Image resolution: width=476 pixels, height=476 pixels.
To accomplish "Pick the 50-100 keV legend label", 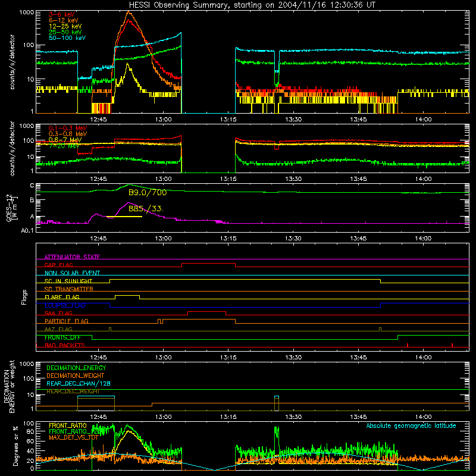I will coord(67,38).
